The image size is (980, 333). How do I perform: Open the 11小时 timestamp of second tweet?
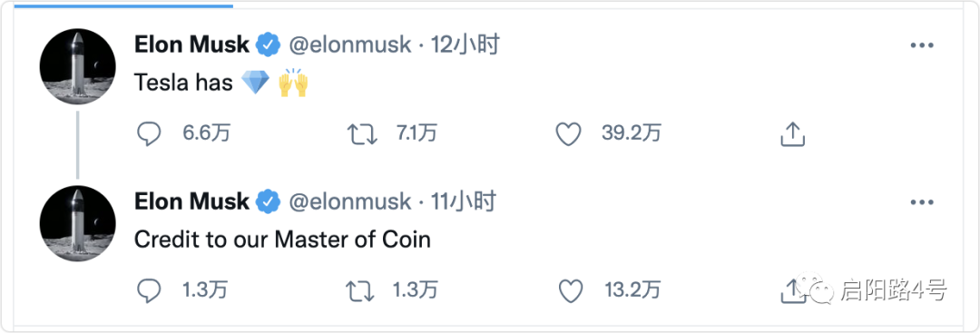tap(463, 202)
